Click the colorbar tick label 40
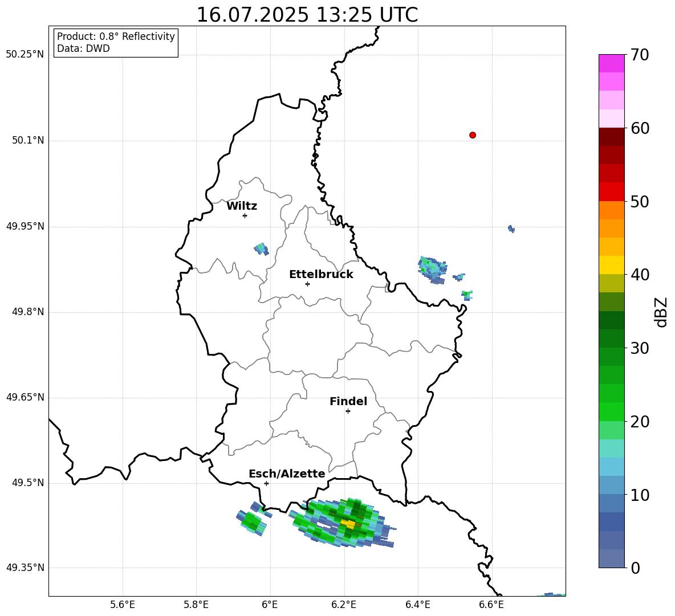675x616 pixels. pos(640,275)
